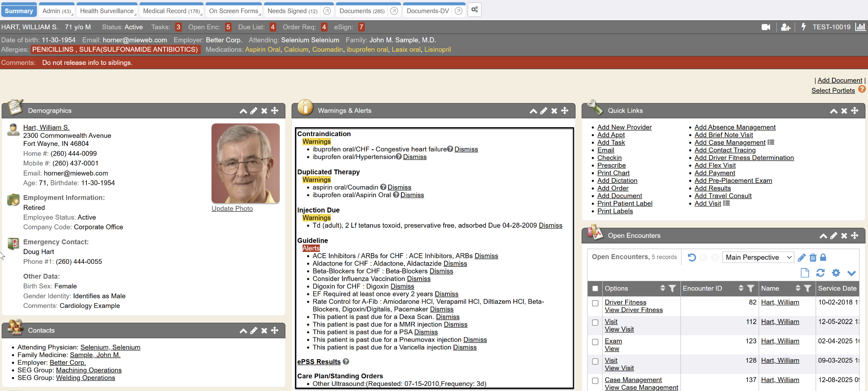
Task: Click the trash icon next to Main Perspective
Action: pos(812,257)
